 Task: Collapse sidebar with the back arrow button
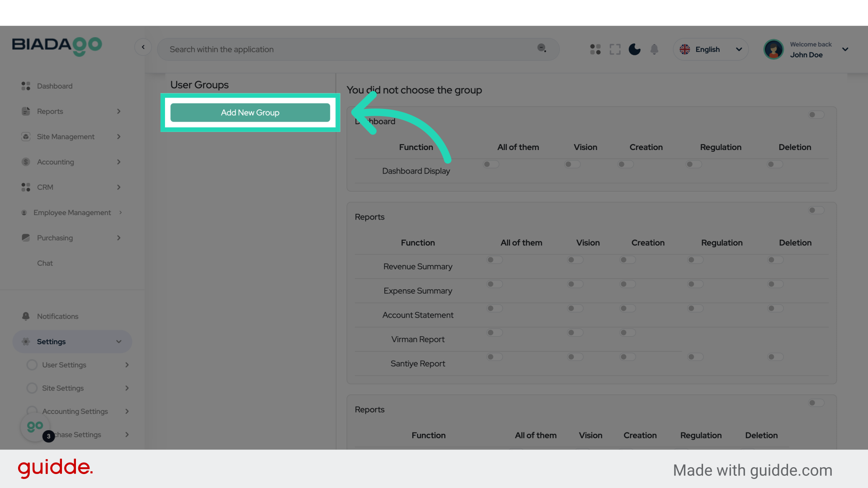point(143,47)
